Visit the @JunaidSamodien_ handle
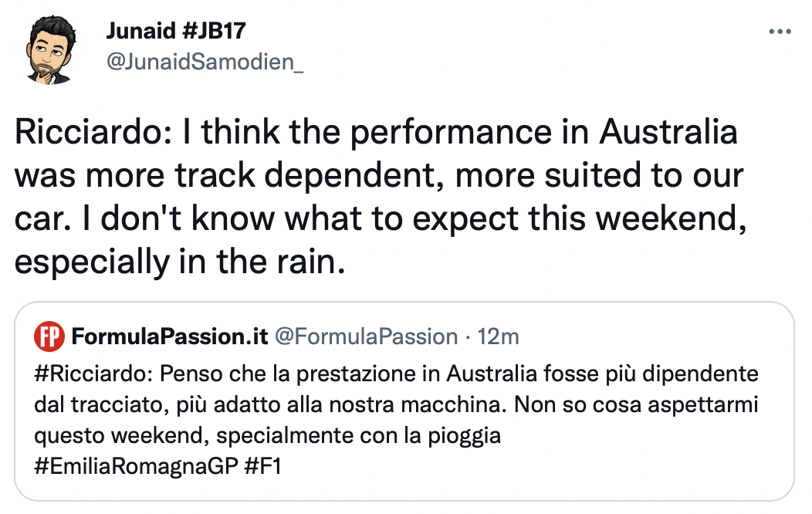The image size is (812, 514). click(x=204, y=63)
